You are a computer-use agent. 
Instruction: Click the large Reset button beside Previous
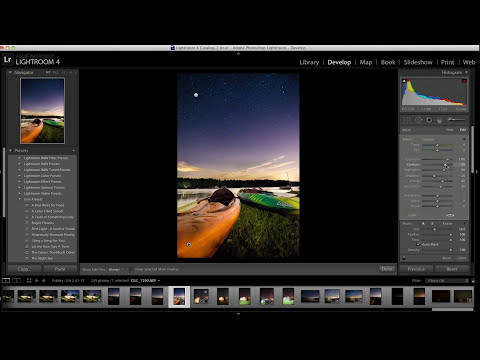click(x=452, y=269)
